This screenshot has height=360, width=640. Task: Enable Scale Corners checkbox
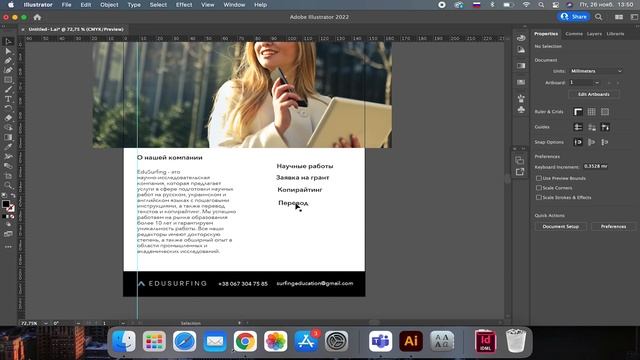pos(539,188)
